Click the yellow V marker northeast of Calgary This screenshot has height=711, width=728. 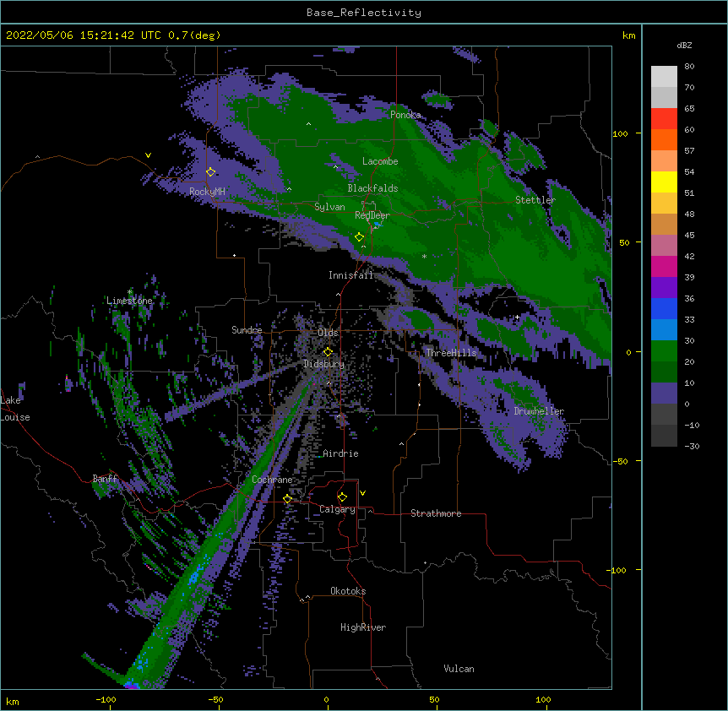click(x=362, y=493)
